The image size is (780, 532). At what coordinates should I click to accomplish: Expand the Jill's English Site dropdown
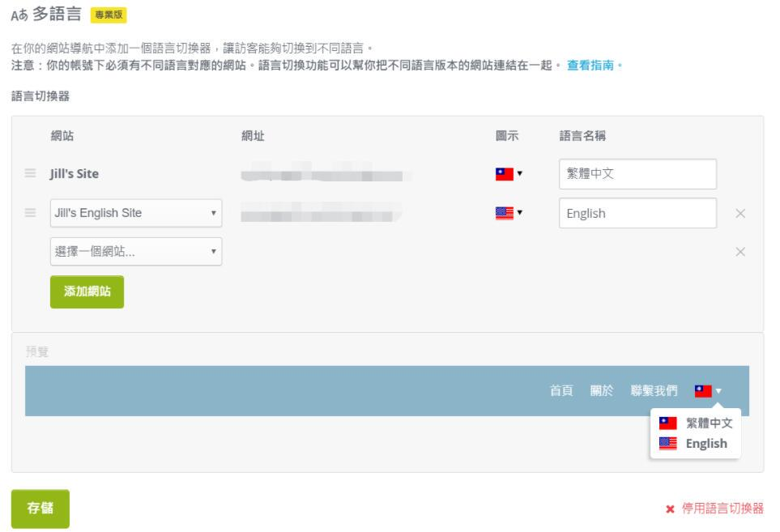pos(136,213)
